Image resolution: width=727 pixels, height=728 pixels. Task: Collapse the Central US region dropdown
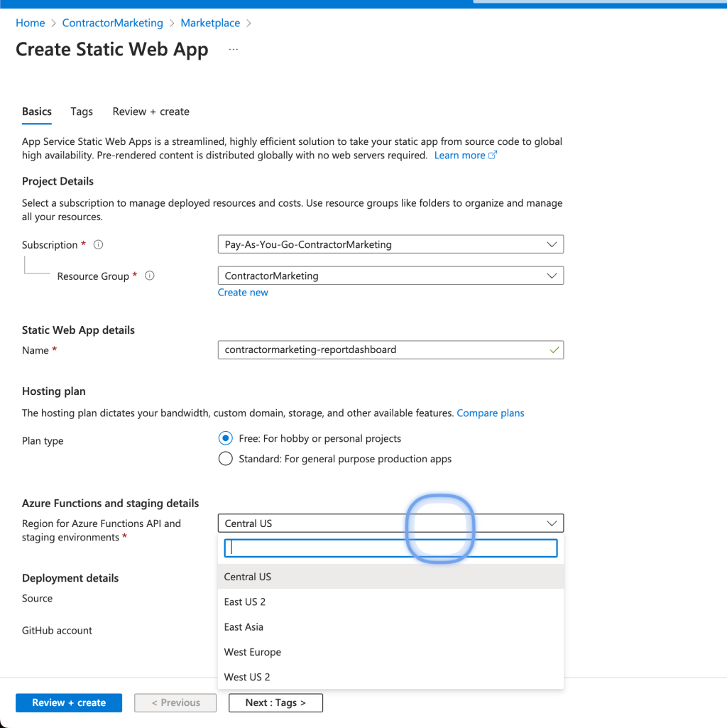390,523
